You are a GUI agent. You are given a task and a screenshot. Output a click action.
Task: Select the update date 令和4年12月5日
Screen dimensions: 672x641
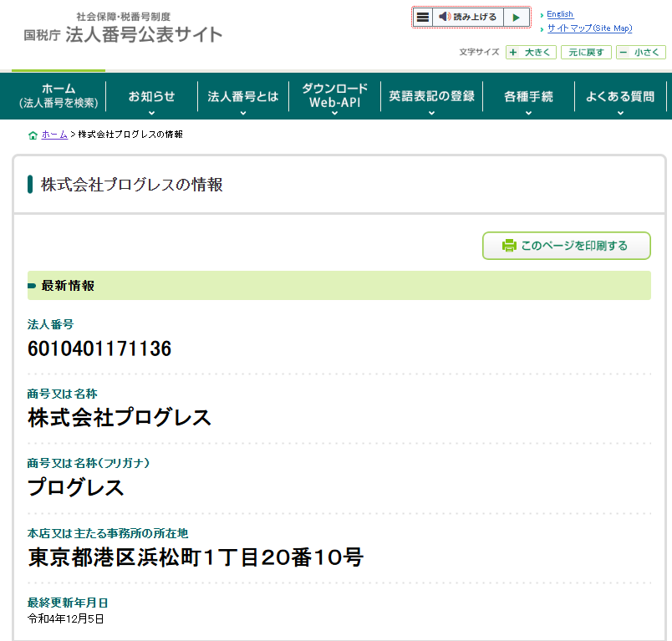pyautogui.click(x=65, y=618)
